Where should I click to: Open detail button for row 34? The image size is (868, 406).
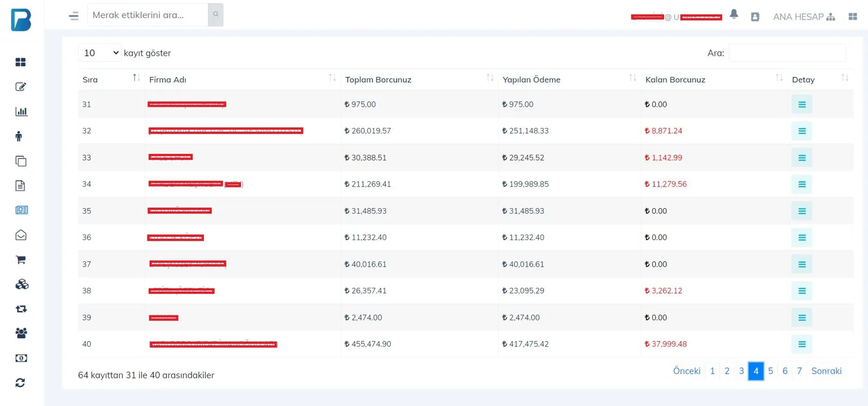(x=802, y=184)
